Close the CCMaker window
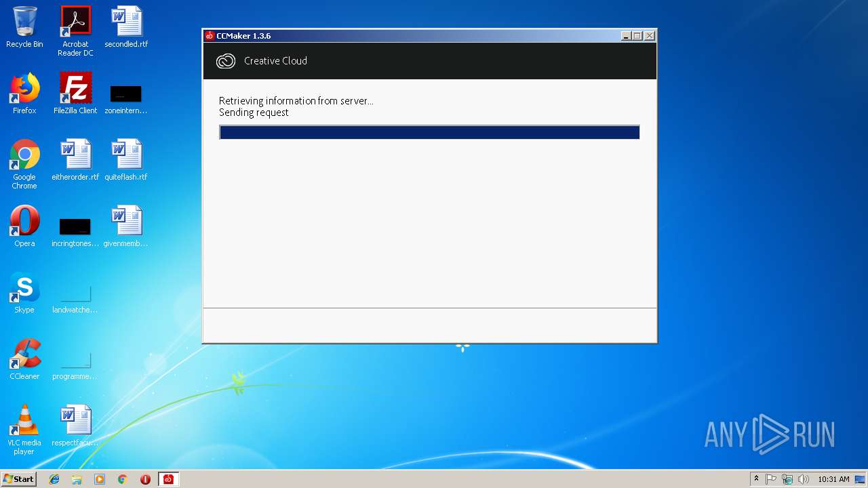The height and width of the screenshot is (488, 868). point(650,36)
